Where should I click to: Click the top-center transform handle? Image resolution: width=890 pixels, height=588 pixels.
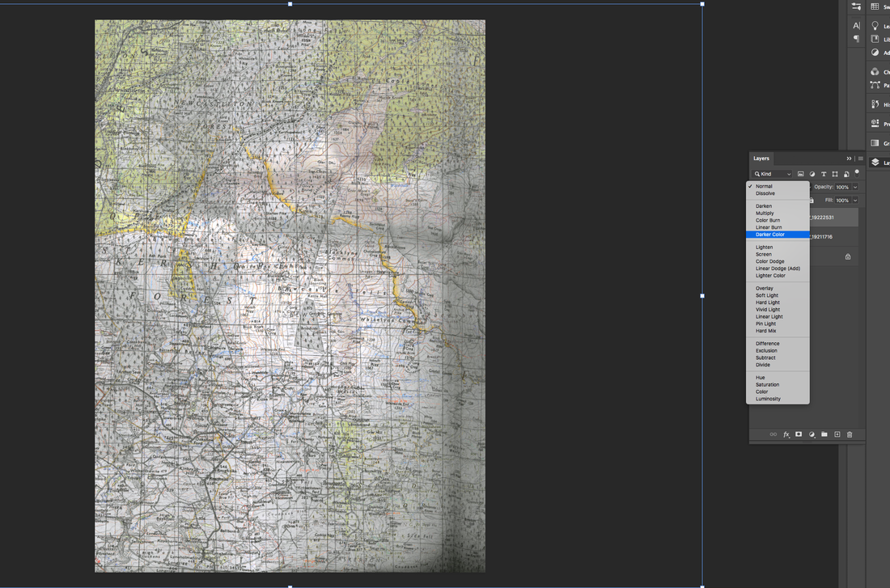[290, 4]
